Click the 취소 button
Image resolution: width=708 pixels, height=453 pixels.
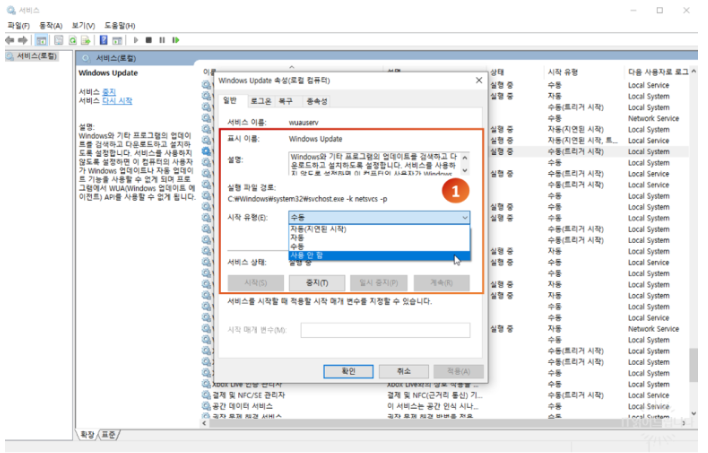pos(404,371)
